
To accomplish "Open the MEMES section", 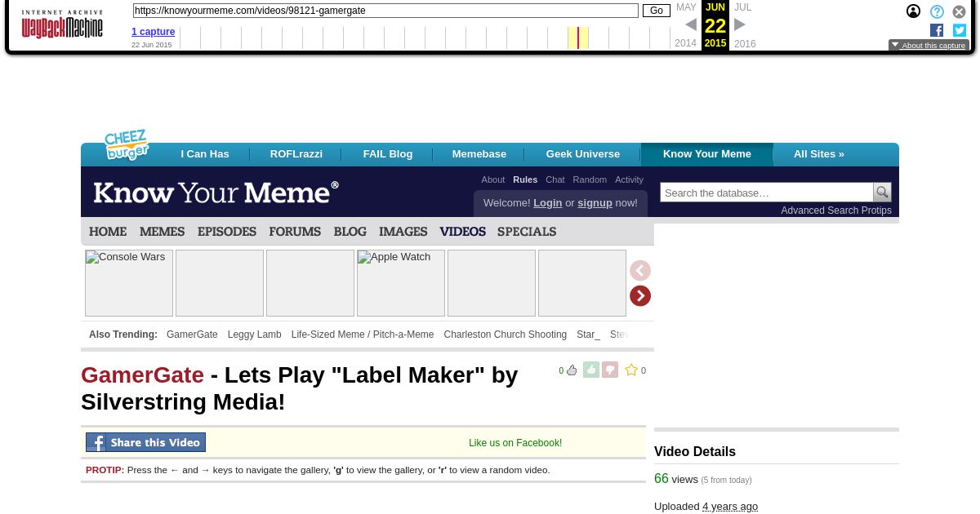I will click(162, 232).
